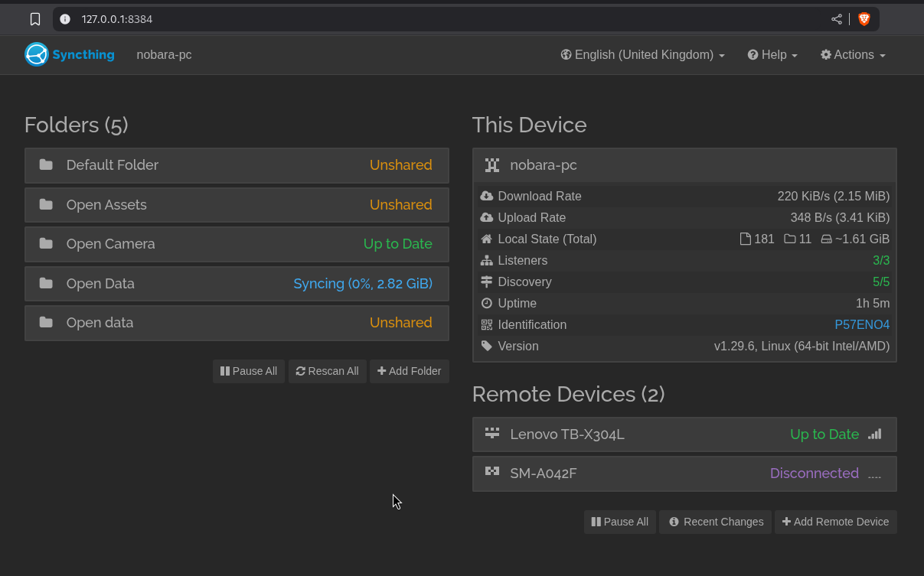
Task: Click the Listeners 3/3 value
Action: [x=881, y=260]
